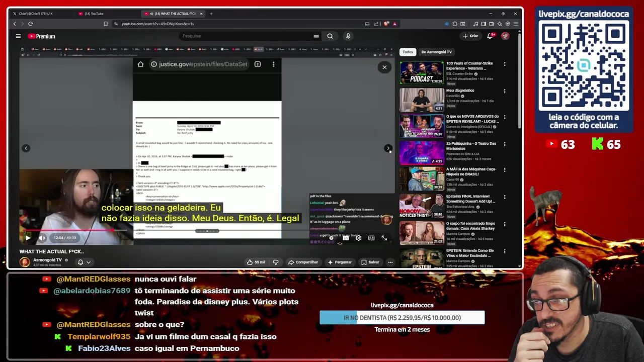Open Epstein's FINAL Interview video title

(471, 199)
